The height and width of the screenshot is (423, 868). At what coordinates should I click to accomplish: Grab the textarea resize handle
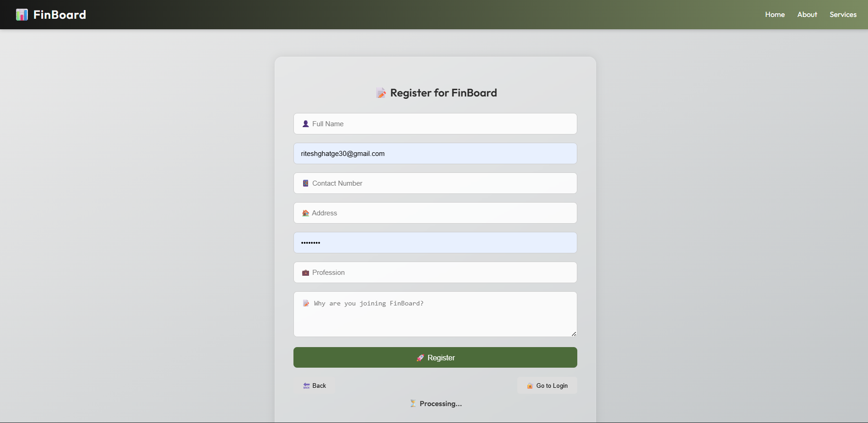coord(574,334)
